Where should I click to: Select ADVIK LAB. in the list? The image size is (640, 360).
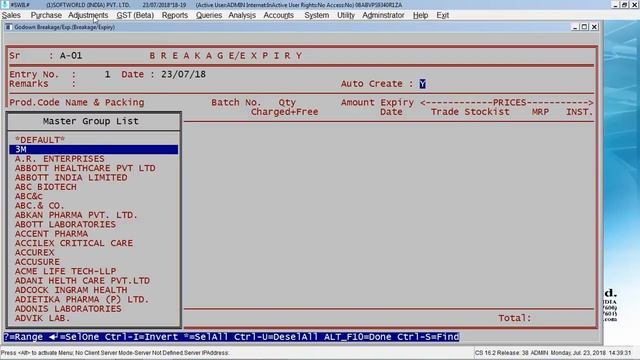tap(93, 318)
